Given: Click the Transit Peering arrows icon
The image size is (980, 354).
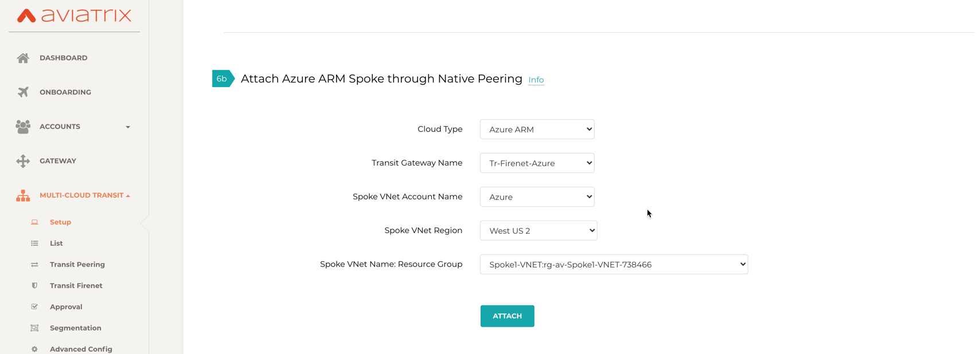Looking at the screenshot, I should (x=35, y=264).
